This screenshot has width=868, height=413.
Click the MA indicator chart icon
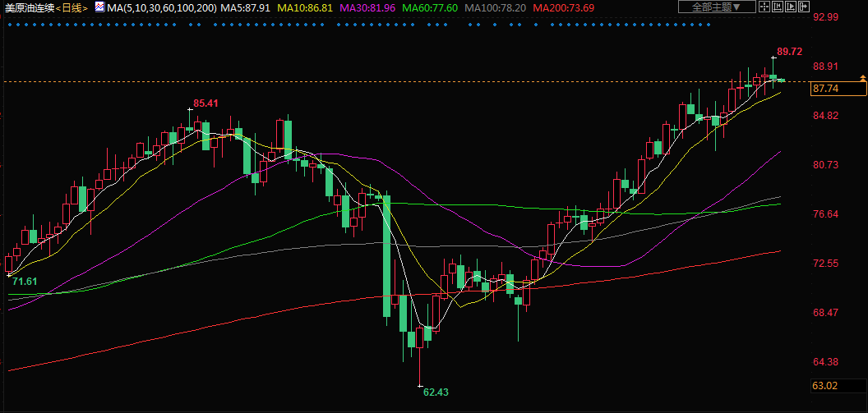(x=99, y=7)
